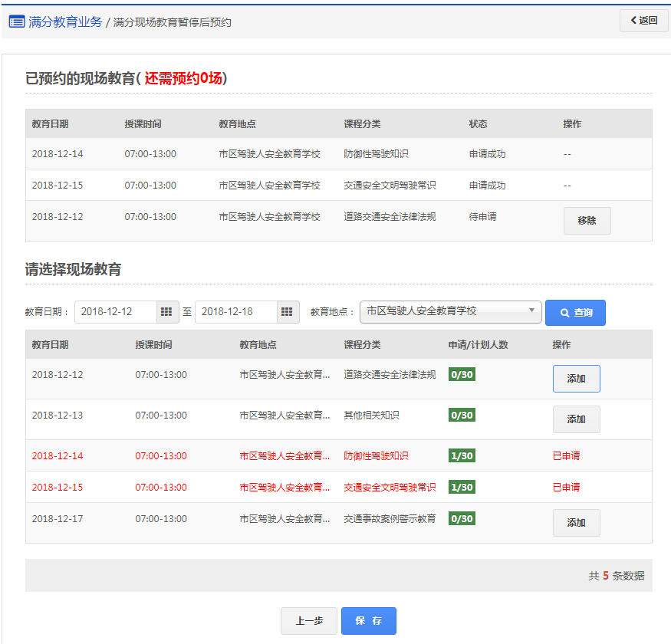Expand the 教育地点 location dropdown
This screenshot has width=671, height=644.
click(450, 311)
